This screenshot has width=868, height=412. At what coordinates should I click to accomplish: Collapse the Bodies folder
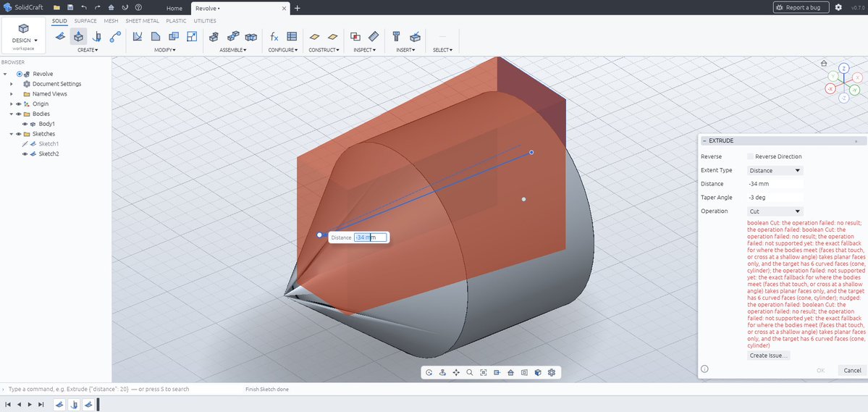[x=12, y=114]
